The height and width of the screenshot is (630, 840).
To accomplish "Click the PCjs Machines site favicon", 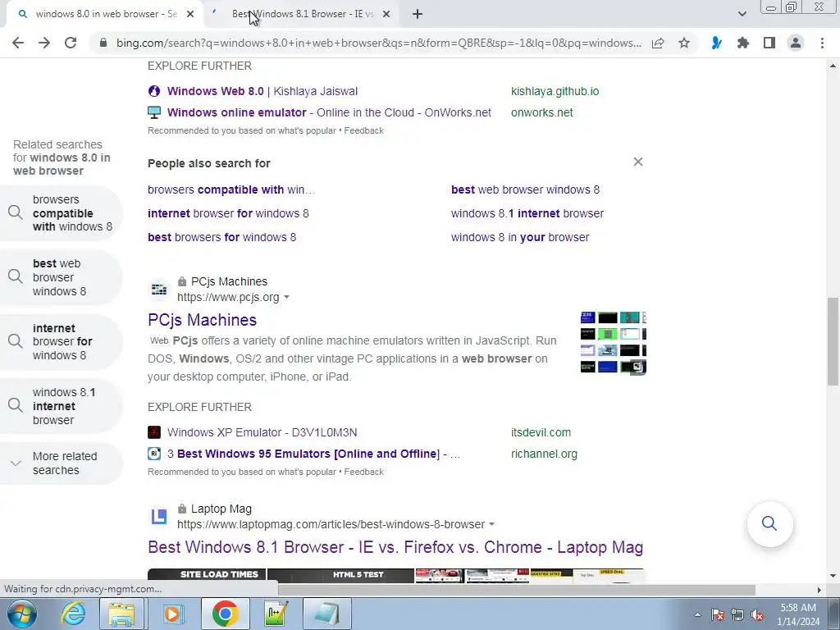I will 159,290.
